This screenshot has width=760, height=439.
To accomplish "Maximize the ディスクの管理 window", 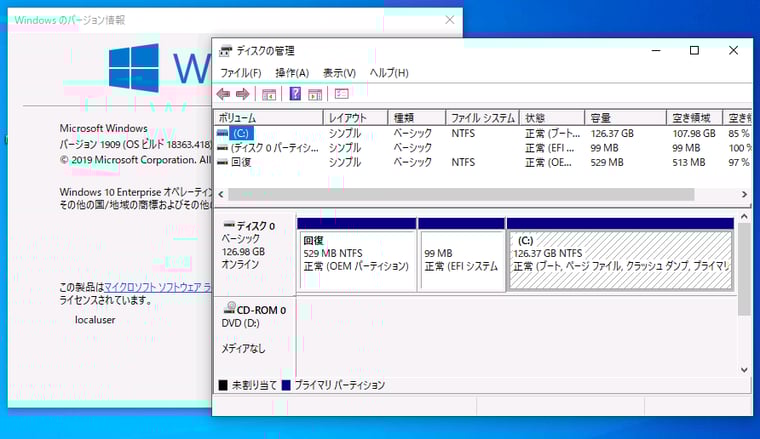I will point(694,50).
